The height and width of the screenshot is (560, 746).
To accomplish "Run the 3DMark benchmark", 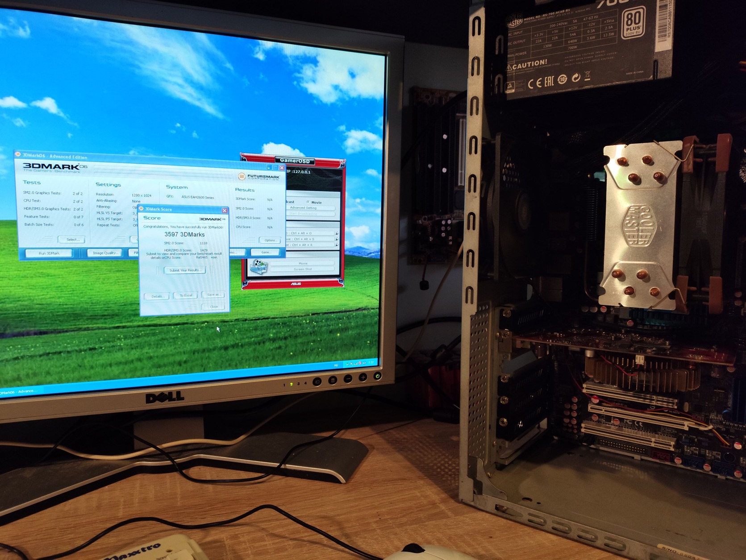I will coord(49,253).
